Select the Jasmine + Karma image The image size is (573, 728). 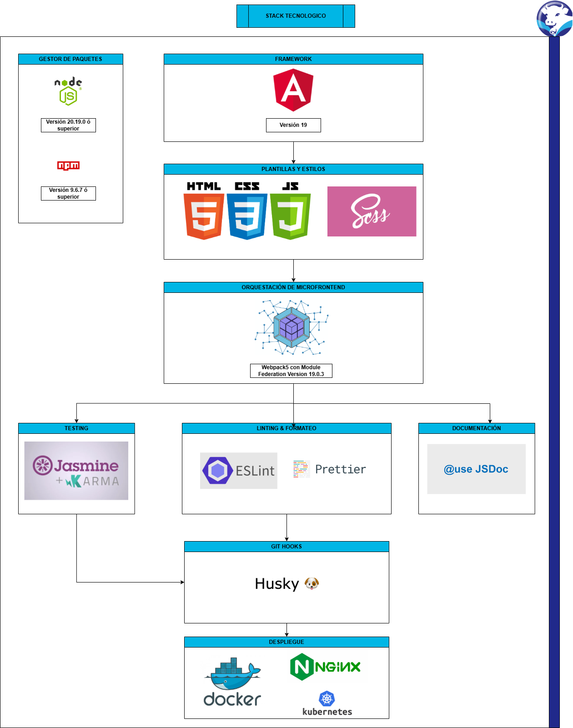click(76, 471)
